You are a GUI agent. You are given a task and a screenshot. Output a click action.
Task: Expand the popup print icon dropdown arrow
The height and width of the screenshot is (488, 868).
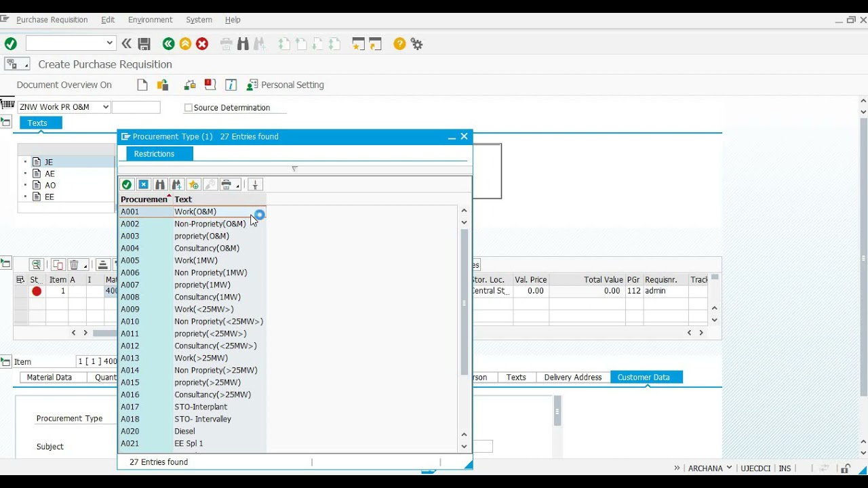(237, 185)
